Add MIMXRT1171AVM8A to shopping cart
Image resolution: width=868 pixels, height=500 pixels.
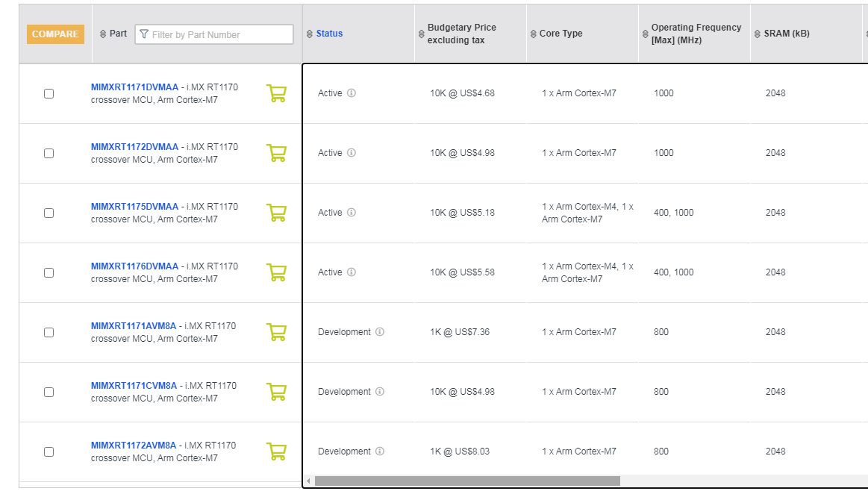coord(276,332)
